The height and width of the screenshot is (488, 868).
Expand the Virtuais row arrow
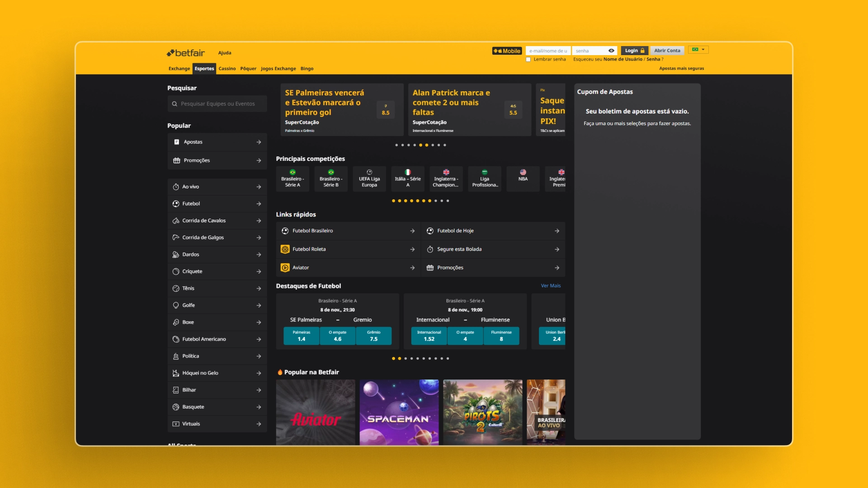pos(259,424)
